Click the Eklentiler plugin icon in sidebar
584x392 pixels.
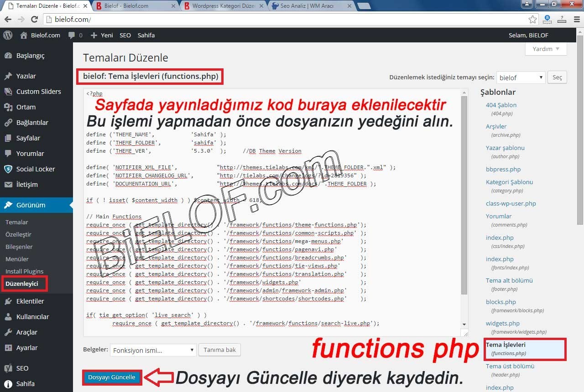(x=8, y=301)
